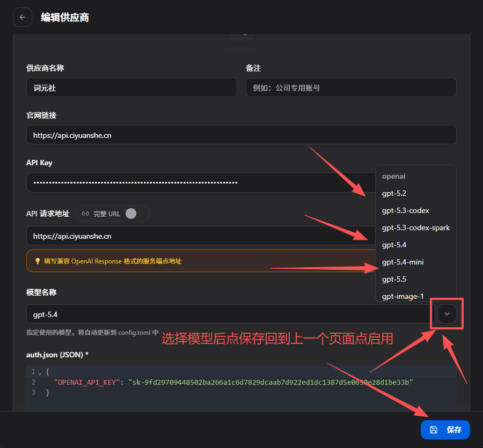Select gpt-5.5 from the model list
The height and width of the screenshot is (448, 483).
[x=394, y=280]
